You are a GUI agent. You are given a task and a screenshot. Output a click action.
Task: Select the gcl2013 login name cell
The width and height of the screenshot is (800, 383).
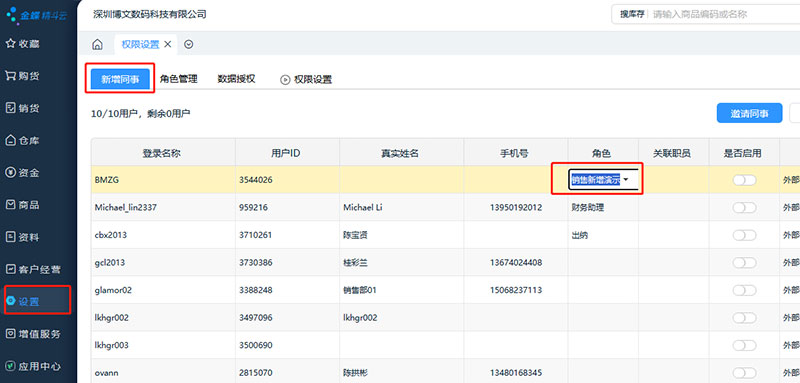click(163, 263)
